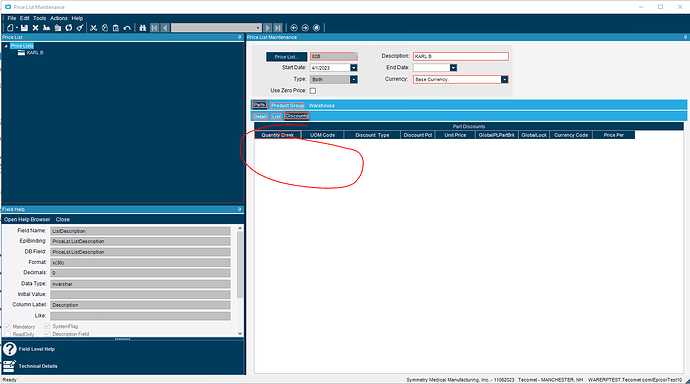Click the Currency Code column header
Screen dimensions: 690x384
click(x=571, y=135)
